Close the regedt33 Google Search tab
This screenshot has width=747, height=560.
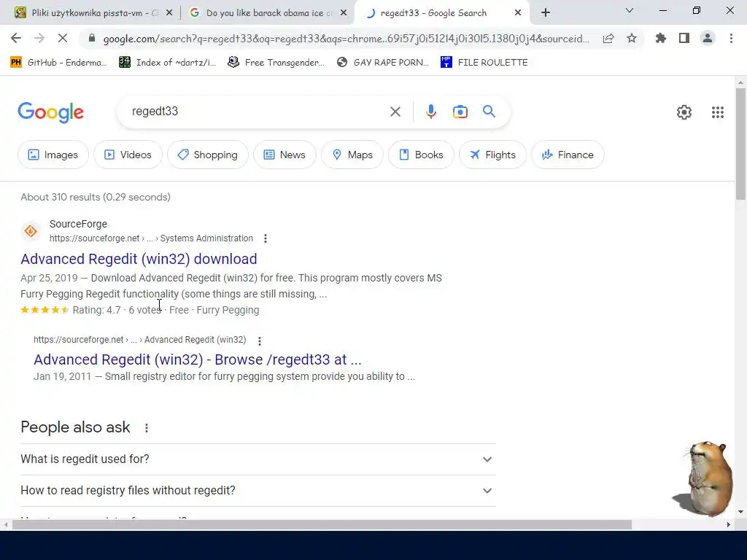coord(518,13)
